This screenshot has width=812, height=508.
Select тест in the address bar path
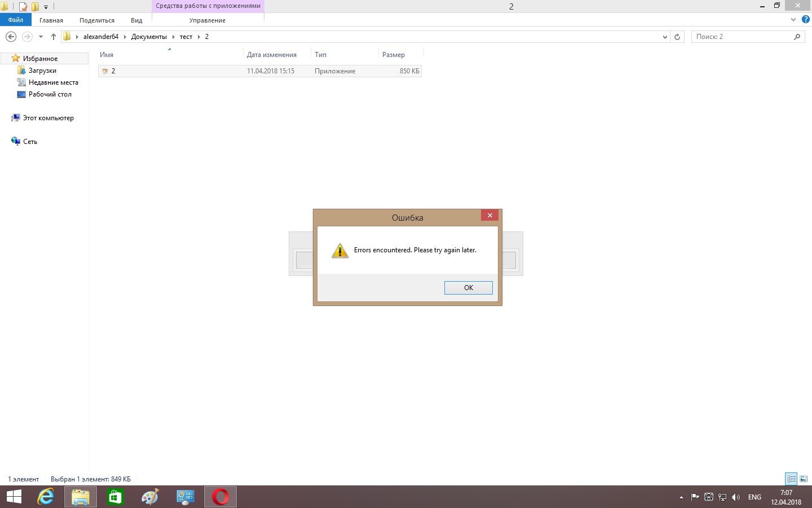[186, 37]
